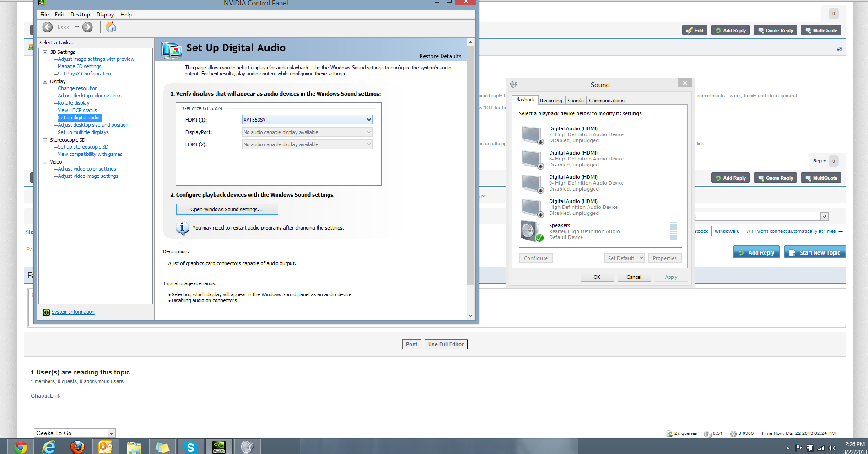The image size is (868, 454).
Task: Click the network signal tray icon
Action: tap(821, 448)
